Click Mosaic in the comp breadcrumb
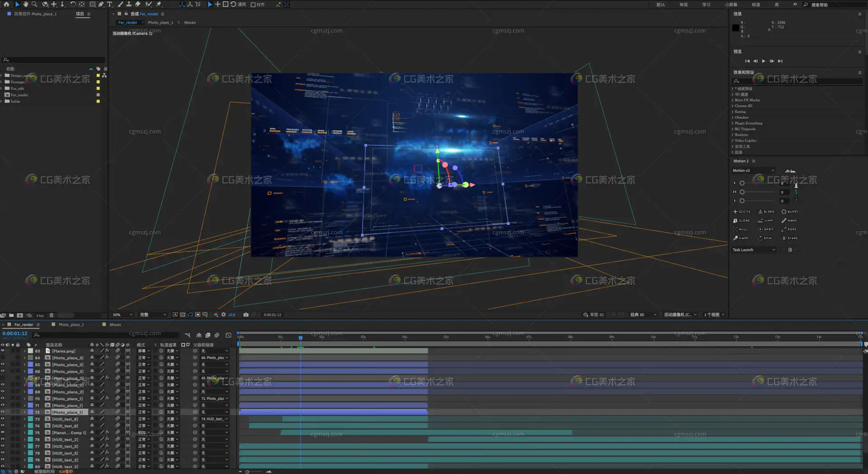 point(190,23)
